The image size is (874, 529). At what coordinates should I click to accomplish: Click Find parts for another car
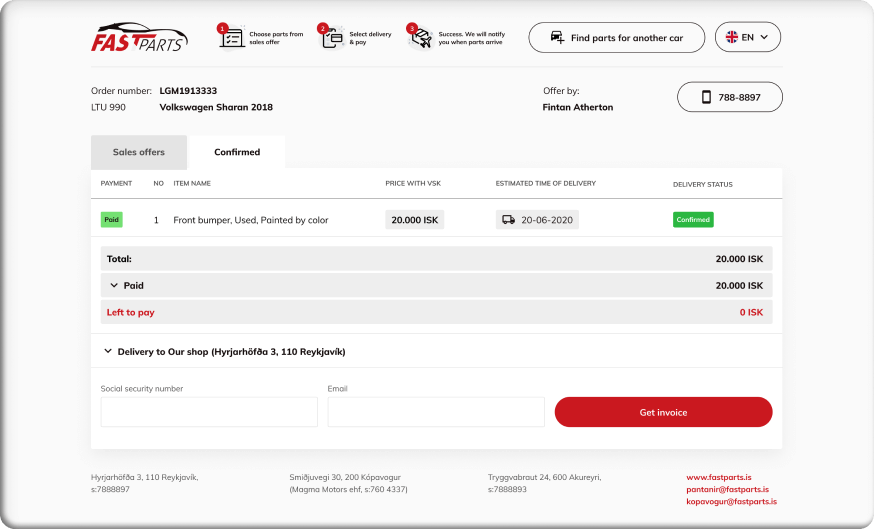pyautogui.click(x=616, y=38)
